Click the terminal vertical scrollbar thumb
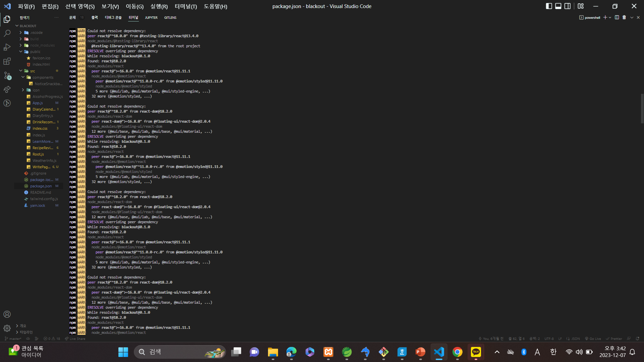 pyautogui.click(x=642, y=109)
